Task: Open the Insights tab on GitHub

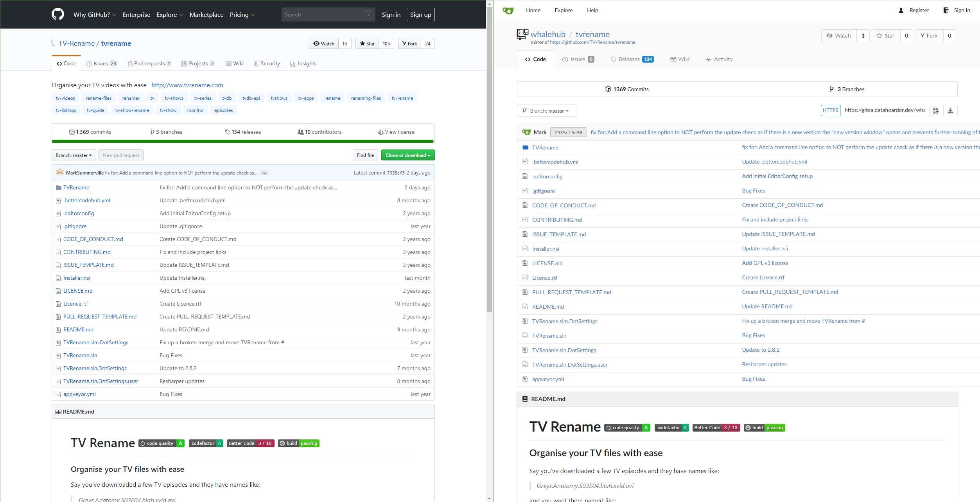Action: pyautogui.click(x=303, y=63)
